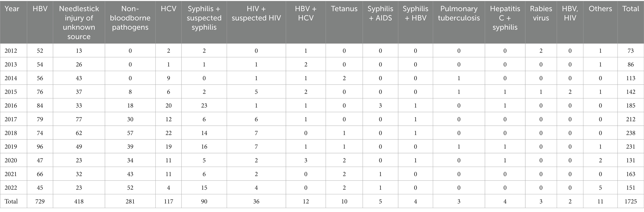Image resolution: width=644 pixels, height=212 pixels.
Task: Select the 2022 row label
Action: [11, 188]
